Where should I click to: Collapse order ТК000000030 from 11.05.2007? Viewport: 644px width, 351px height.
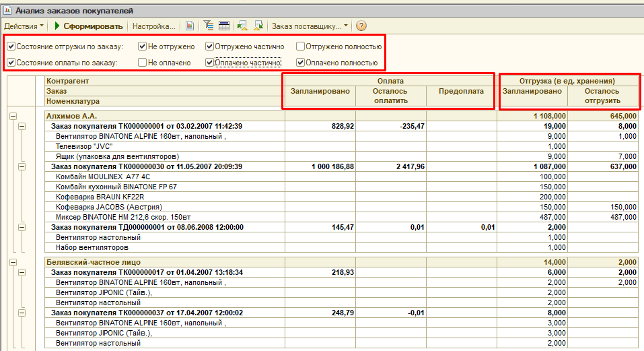pyautogui.click(x=22, y=166)
